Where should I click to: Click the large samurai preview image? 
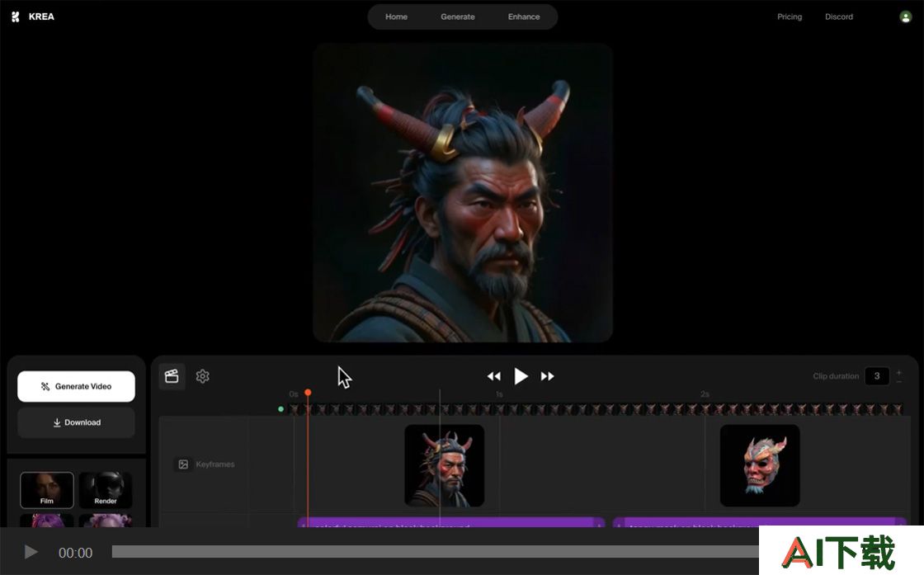click(463, 193)
